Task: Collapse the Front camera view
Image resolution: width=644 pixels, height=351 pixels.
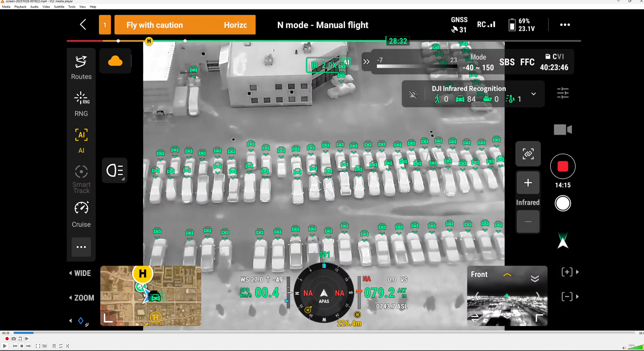Action: [x=535, y=278]
